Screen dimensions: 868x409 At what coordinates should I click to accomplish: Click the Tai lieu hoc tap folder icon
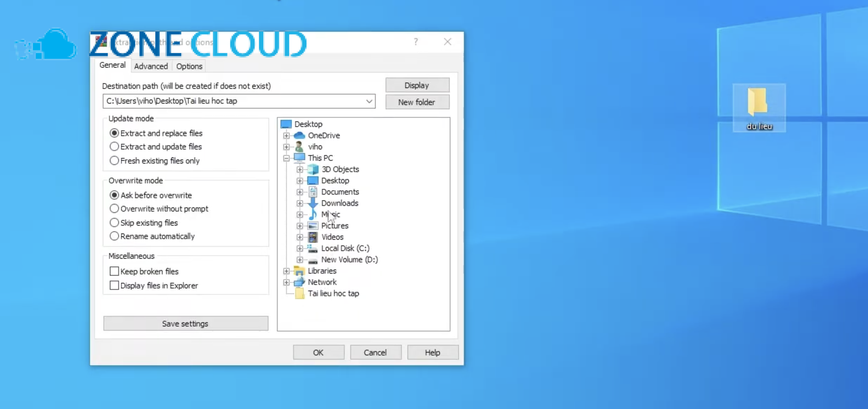(x=299, y=293)
